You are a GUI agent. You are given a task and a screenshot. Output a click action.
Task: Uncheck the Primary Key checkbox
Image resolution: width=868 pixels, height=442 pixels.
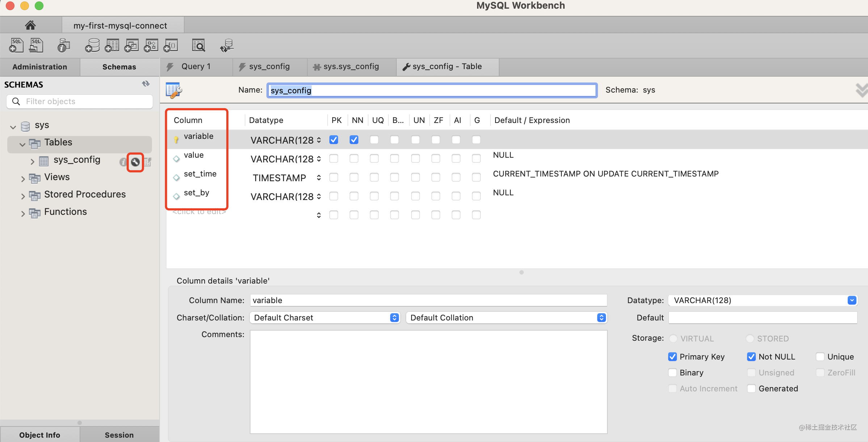pyautogui.click(x=672, y=357)
